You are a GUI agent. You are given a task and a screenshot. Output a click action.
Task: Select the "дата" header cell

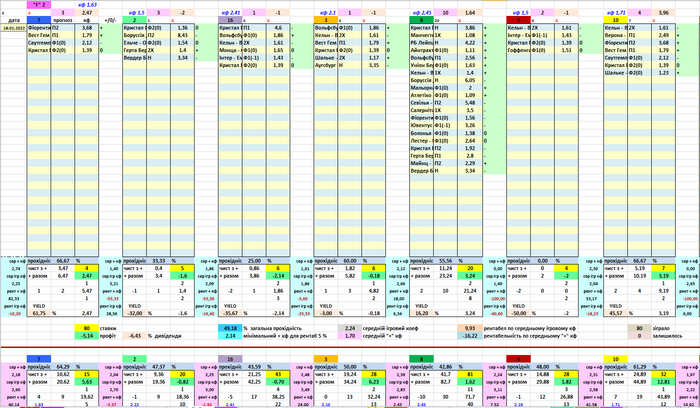tap(13, 20)
